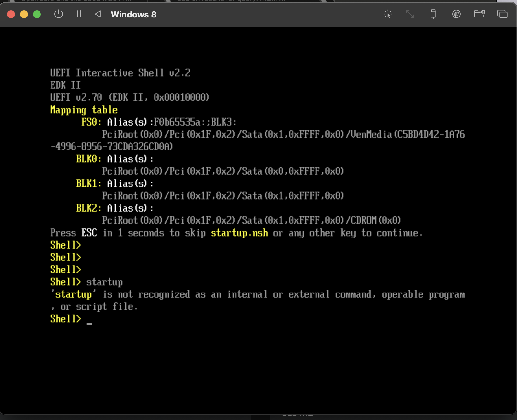Viewport: 517px width, 420px height.
Task: Click the BLK0: mapping label
Action: pyautogui.click(x=89, y=159)
